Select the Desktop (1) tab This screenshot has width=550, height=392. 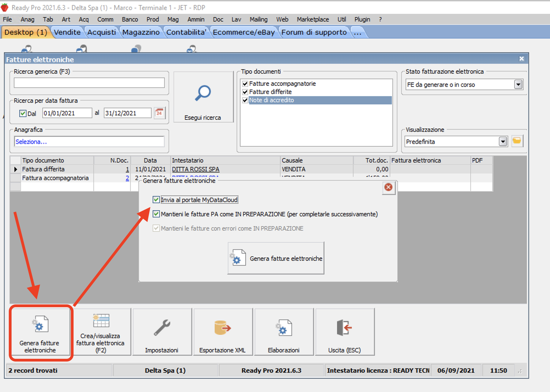(26, 32)
